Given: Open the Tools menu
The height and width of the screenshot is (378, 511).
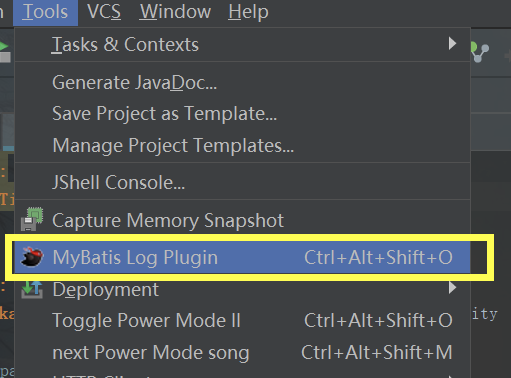Looking at the screenshot, I should click(x=45, y=12).
